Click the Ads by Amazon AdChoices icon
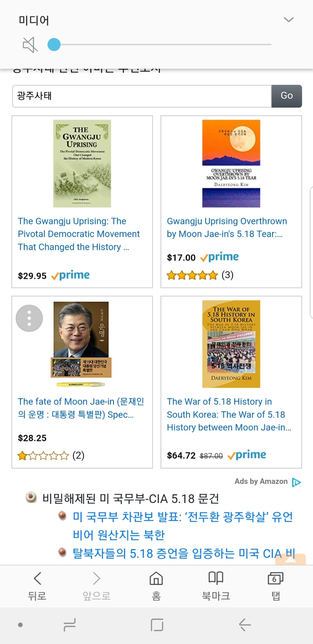The image size is (313, 644). pyautogui.click(x=296, y=482)
